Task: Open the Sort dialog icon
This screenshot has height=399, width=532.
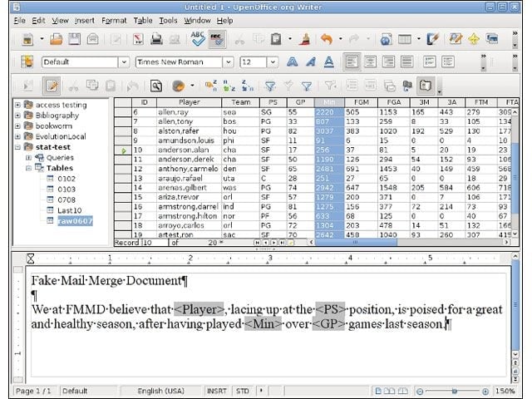Action: [x=211, y=86]
